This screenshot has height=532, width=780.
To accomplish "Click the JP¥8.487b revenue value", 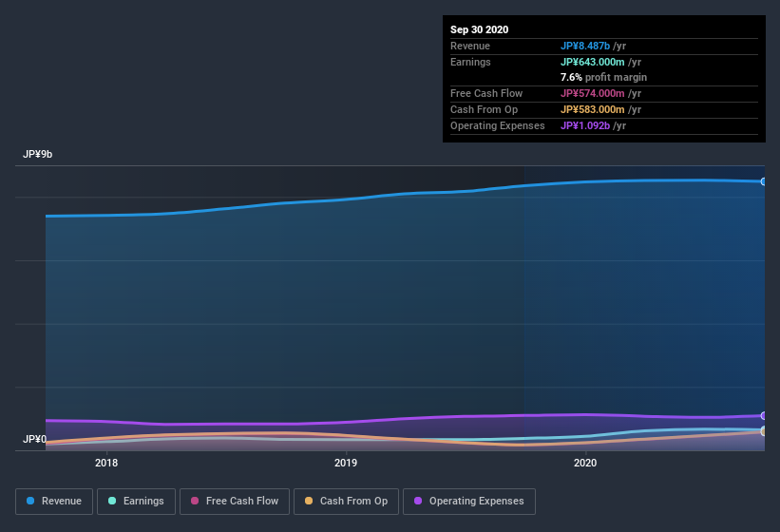I will click(x=585, y=46).
